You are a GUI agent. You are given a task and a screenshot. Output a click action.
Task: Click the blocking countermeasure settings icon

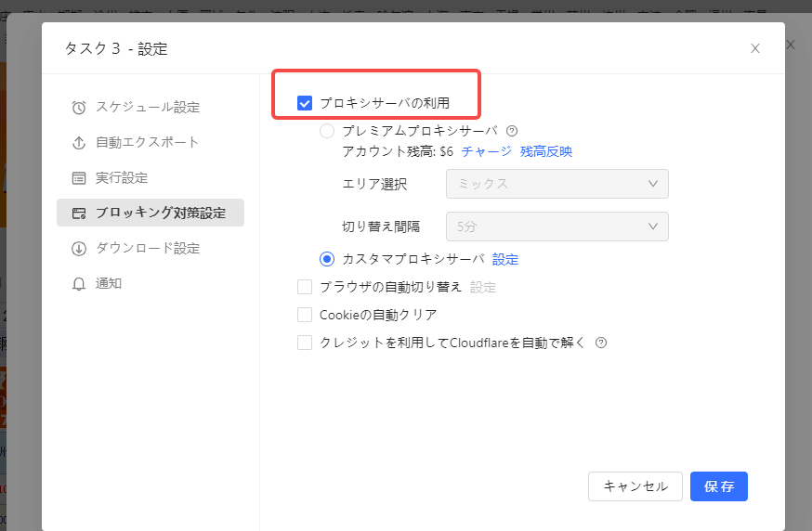(79, 214)
